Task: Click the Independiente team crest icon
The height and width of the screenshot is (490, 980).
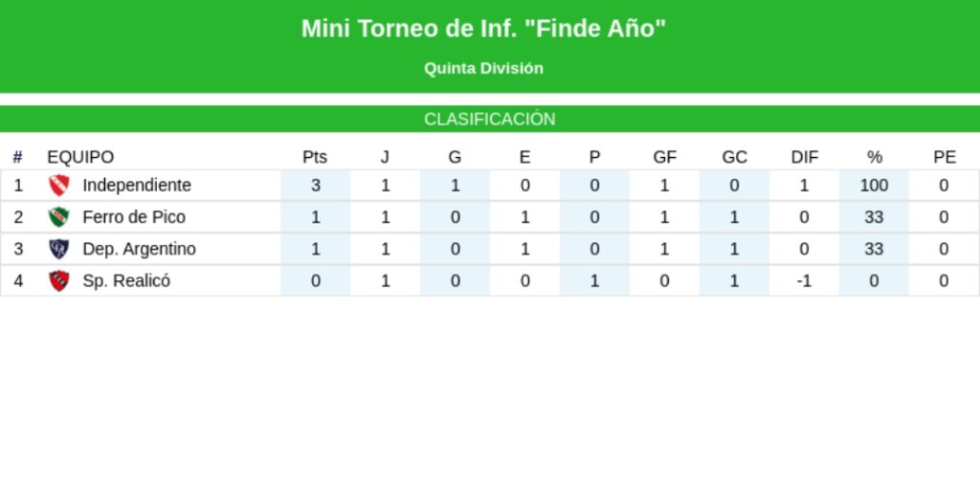Action: [59, 186]
